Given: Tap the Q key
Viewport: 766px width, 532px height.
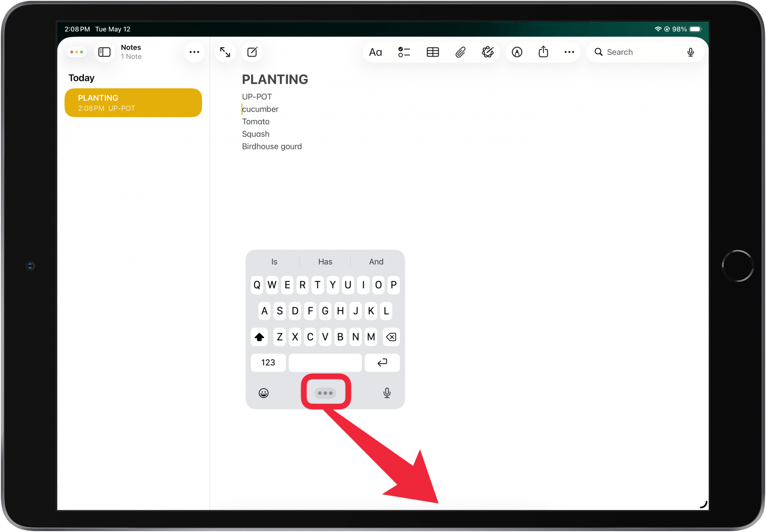Looking at the screenshot, I should tap(257, 285).
